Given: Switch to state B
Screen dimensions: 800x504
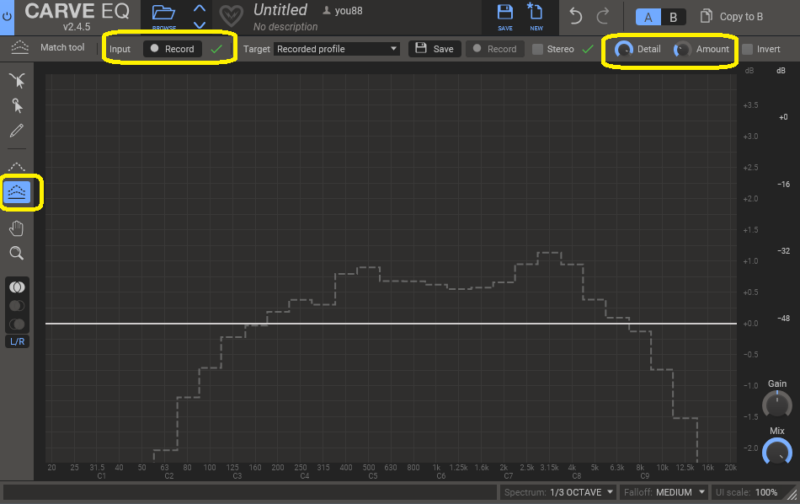Looking at the screenshot, I should pyautogui.click(x=672, y=17).
